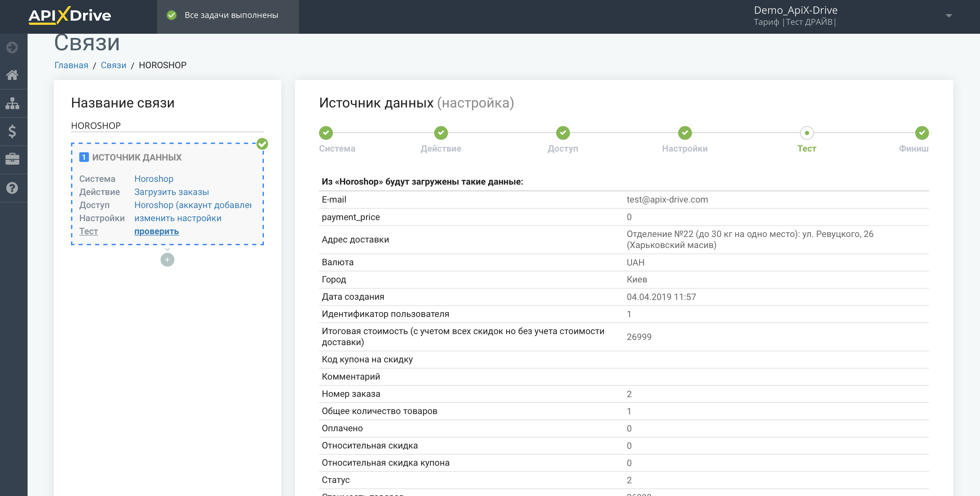The width and height of the screenshot is (980, 496).
Task: Click Код купона на скидку row
Action: click(624, 360)
